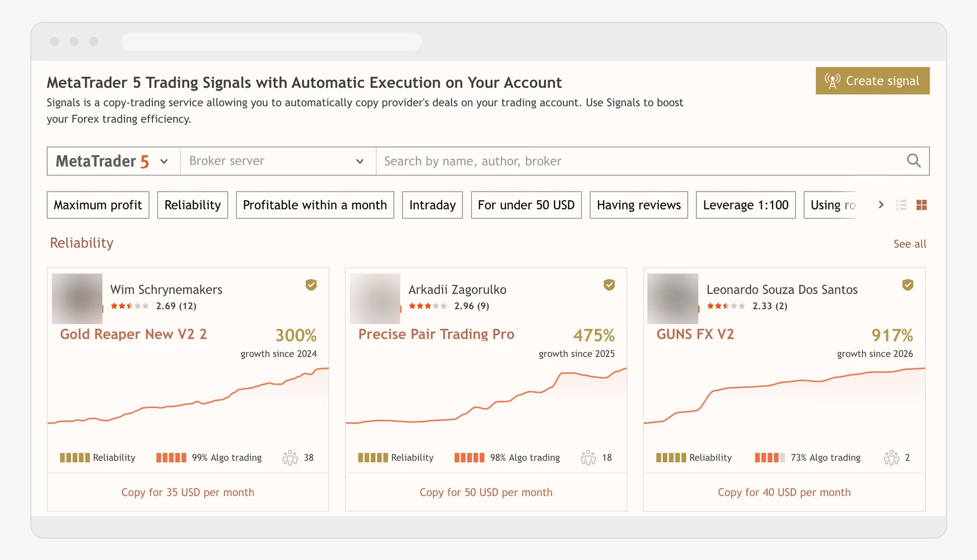The width and height of the screenshot is (977, 560).
Task: Click the Create signal button
Action: point(872,81)
